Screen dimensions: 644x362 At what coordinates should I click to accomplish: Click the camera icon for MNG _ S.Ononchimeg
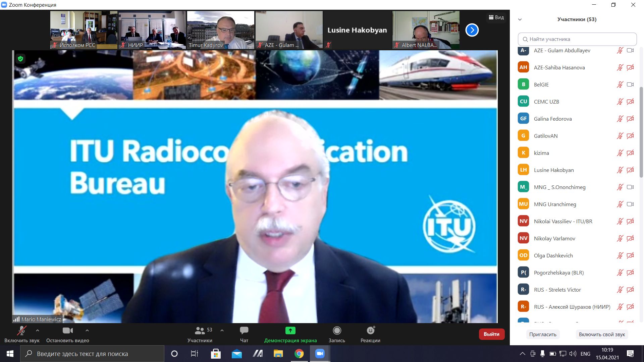(x=630, y=187)
